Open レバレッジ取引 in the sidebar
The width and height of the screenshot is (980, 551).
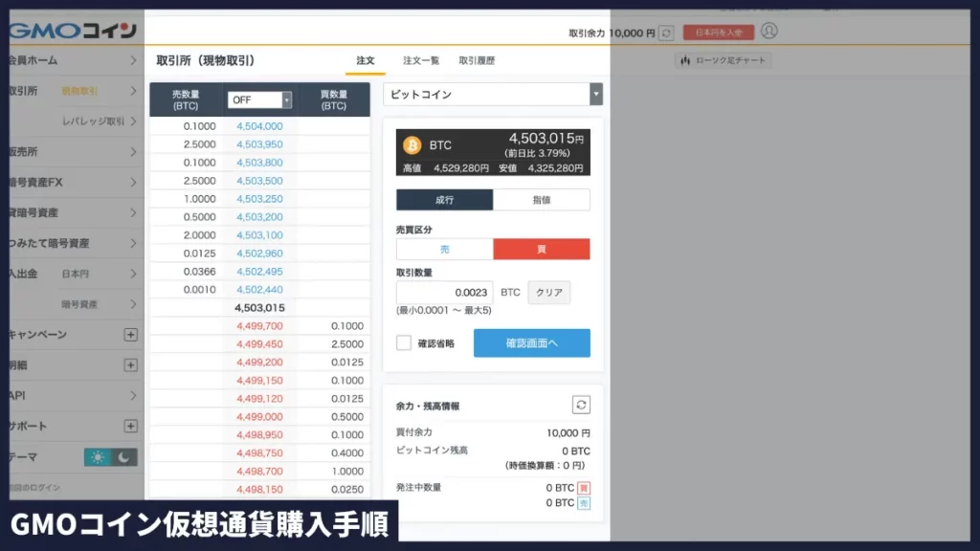click(x=93, y=121)
